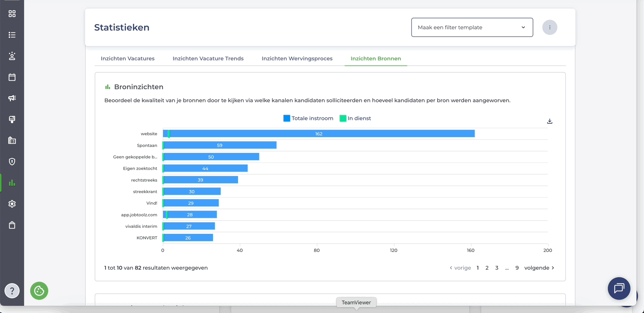Switch to Inzichten Wervingsproces tab
Viewport: 644px width, 313px height.
[x=297, y=58]
